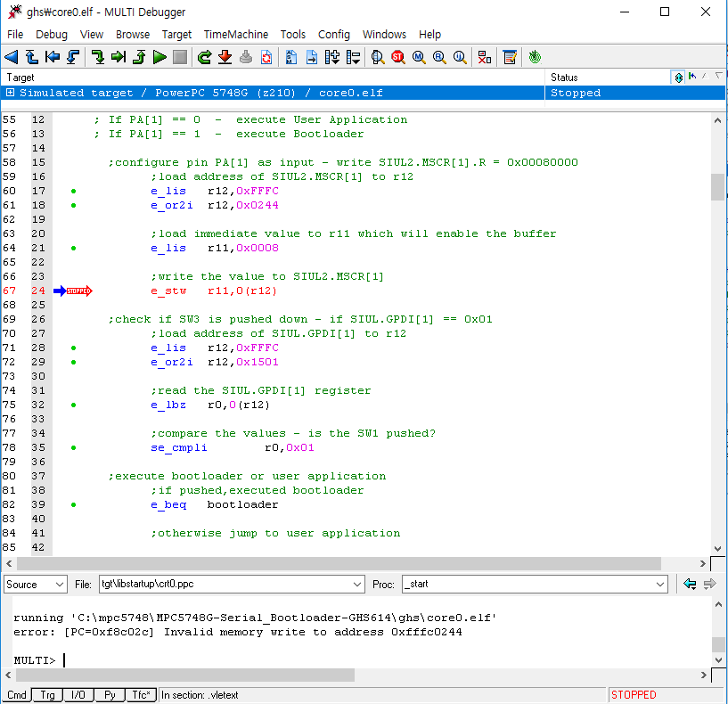
Task: Click the green Step Out (return) icon
Action: [x=138, y=57]
